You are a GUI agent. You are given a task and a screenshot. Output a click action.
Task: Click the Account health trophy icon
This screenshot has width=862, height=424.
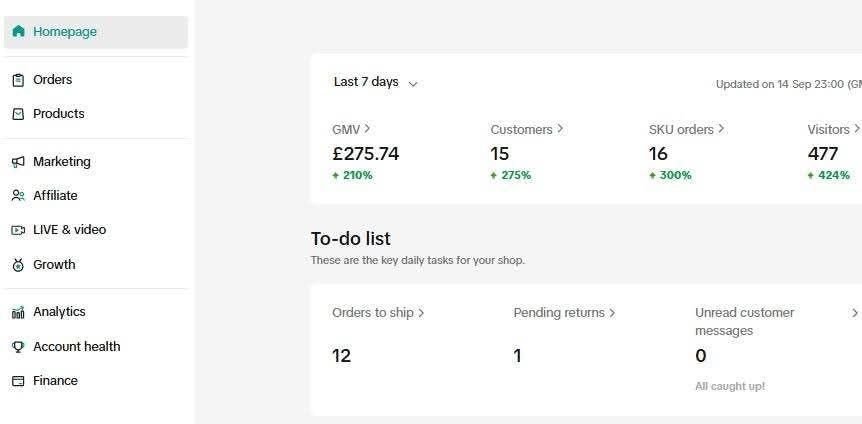point(18,347)
